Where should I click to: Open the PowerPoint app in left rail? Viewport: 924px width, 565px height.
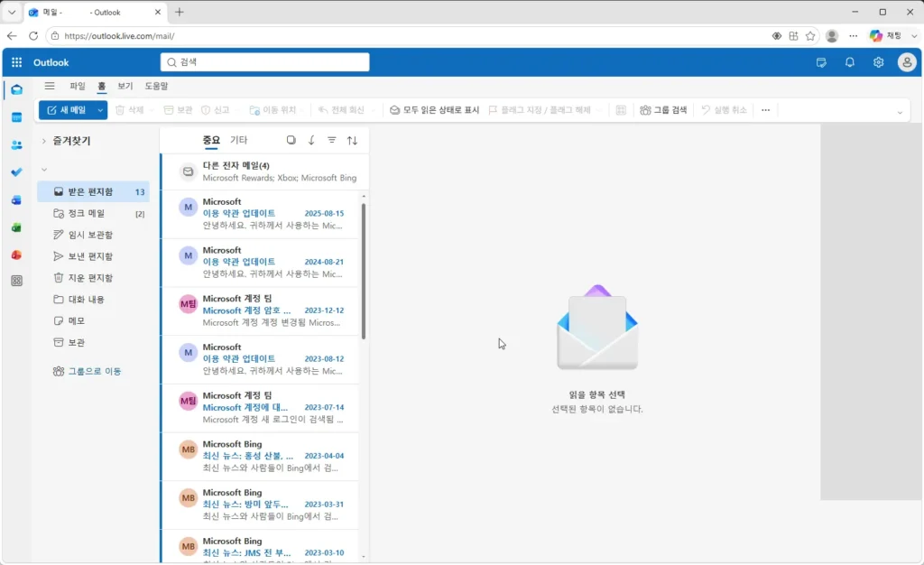[16, 255]
